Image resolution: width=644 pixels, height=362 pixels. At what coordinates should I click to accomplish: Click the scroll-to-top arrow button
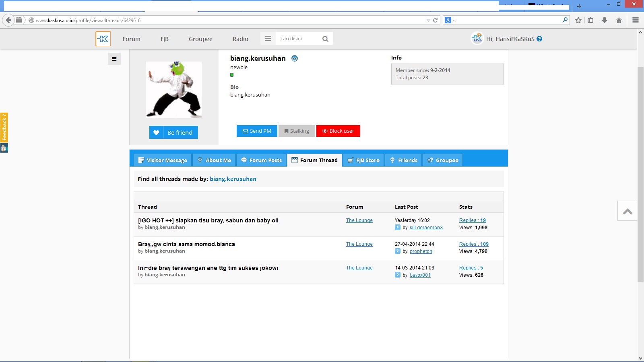627,211
